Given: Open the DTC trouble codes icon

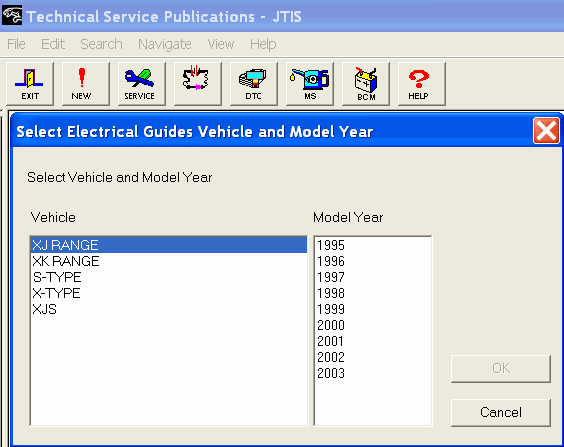Looking at the screenshot, I should (254, 84).
